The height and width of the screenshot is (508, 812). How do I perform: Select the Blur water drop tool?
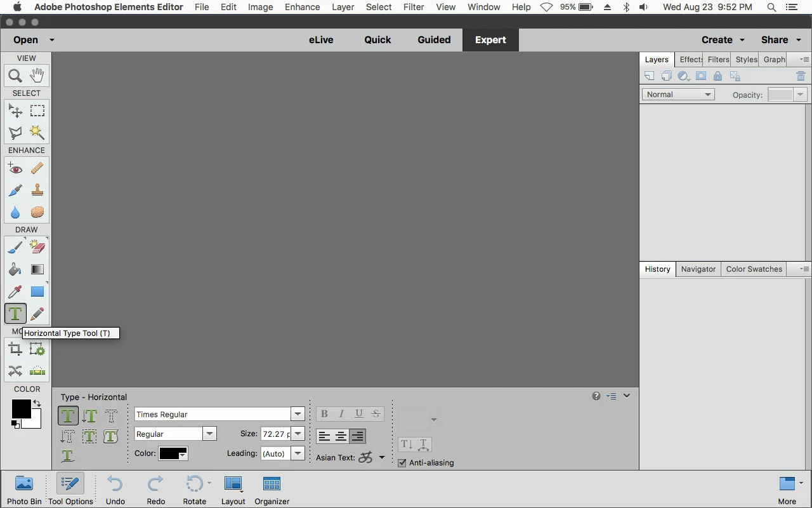(x=15, y=212)
